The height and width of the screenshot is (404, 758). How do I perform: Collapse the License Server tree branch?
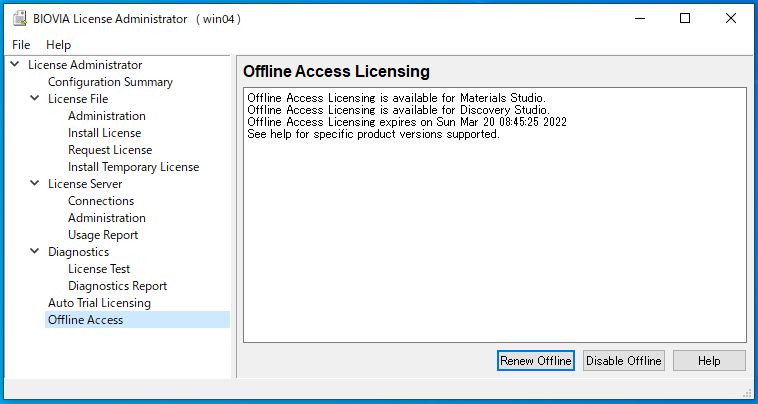35,183
